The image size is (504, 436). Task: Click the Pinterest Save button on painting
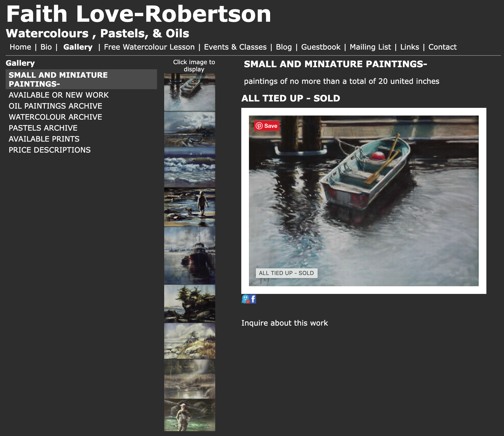click(267, 126)
